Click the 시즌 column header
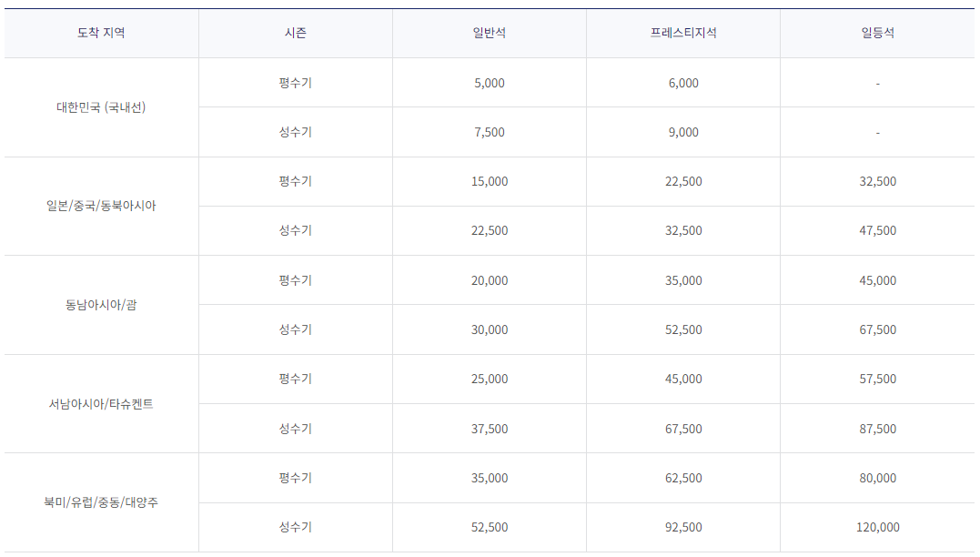Screen dimensions: 980x557 [x=296, y=33]
